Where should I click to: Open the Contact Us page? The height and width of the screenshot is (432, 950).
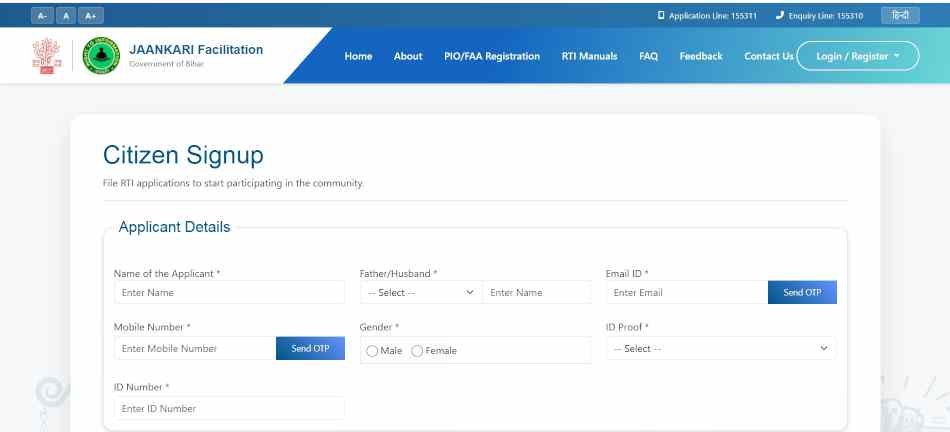pyautogui.click(x=768, y=56)
